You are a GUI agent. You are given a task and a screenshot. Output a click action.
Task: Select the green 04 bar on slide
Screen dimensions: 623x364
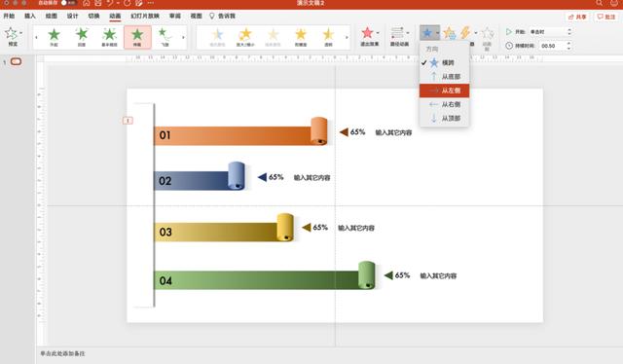coord(256,280)
